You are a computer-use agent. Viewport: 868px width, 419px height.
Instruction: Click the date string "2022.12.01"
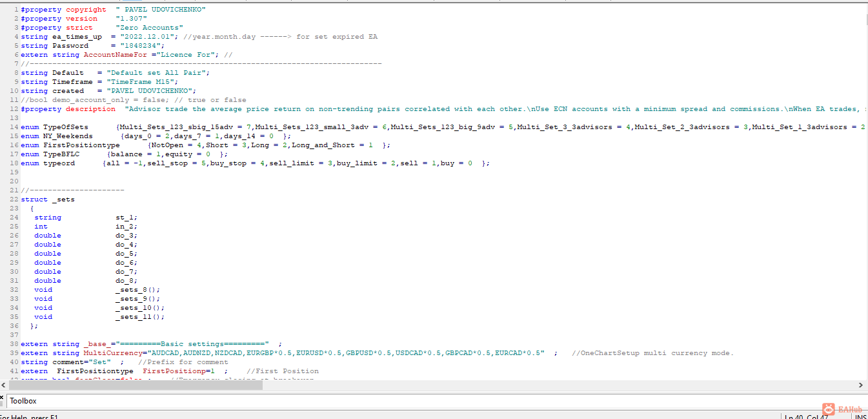click(x=148, y=37)
